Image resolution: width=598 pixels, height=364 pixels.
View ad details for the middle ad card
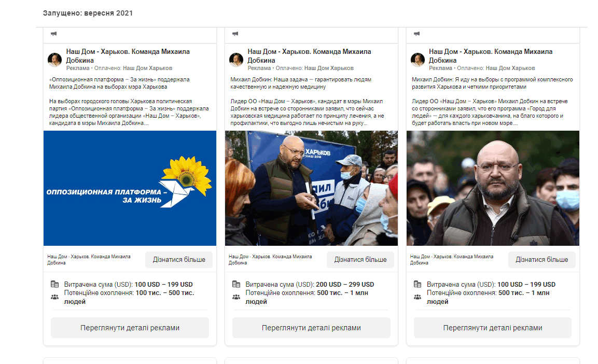click(311, 328)
